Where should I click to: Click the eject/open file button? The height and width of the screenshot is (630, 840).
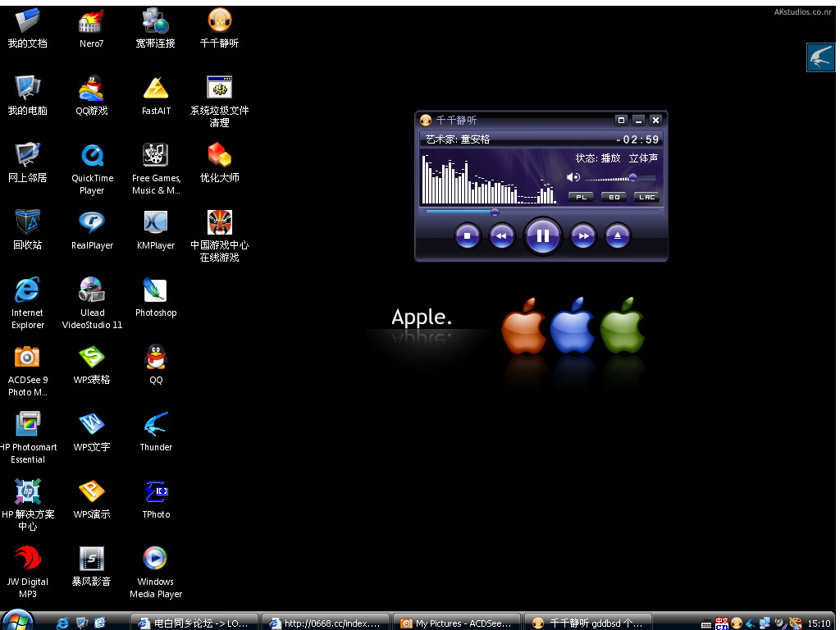point(618,236)
